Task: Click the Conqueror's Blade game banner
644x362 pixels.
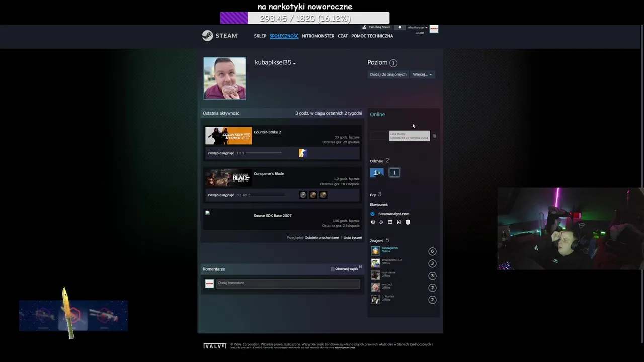Action: (228, 177)
